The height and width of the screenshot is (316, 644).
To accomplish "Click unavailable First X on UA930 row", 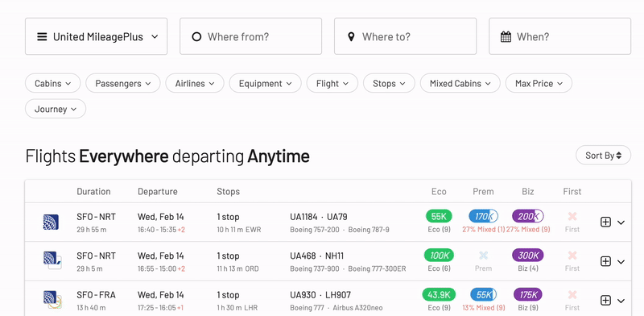I will tap(572, 294).
